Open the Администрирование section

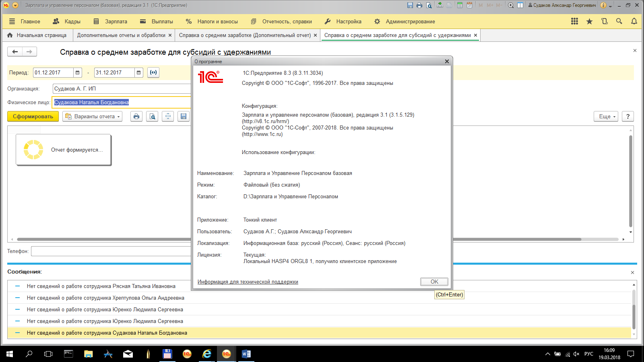pyautogui.click(x=405, y=21)
